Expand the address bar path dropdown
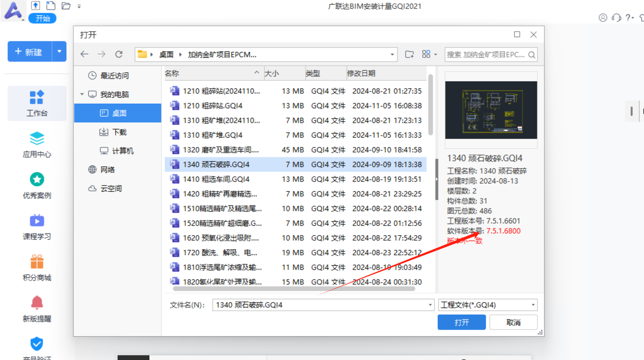The width and height of the screenshot is (644, 360). 392,54
